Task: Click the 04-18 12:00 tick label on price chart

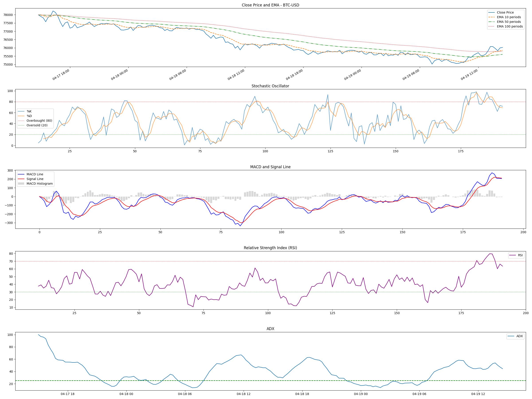Action: [236, 75]
